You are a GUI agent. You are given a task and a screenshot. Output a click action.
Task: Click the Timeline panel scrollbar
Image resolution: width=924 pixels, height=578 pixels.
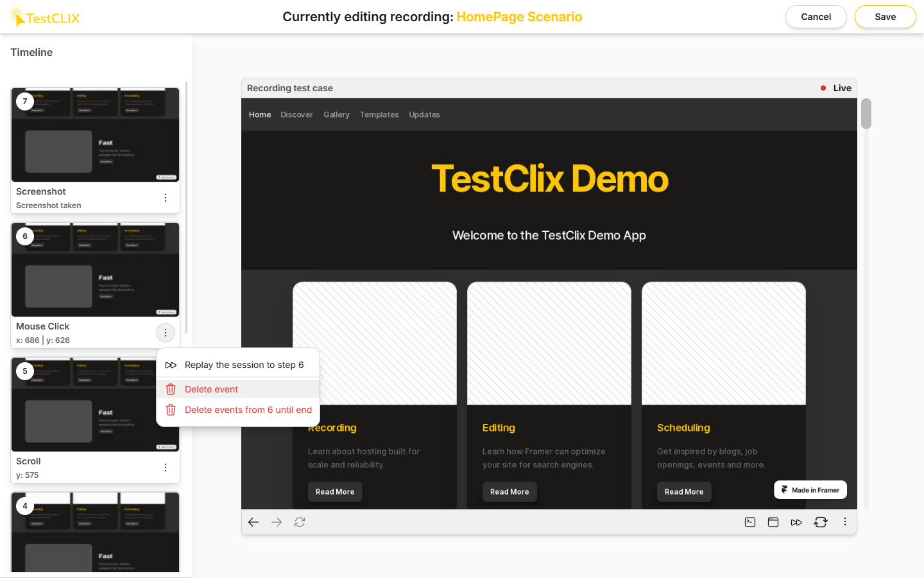click(x=187, y=207)
